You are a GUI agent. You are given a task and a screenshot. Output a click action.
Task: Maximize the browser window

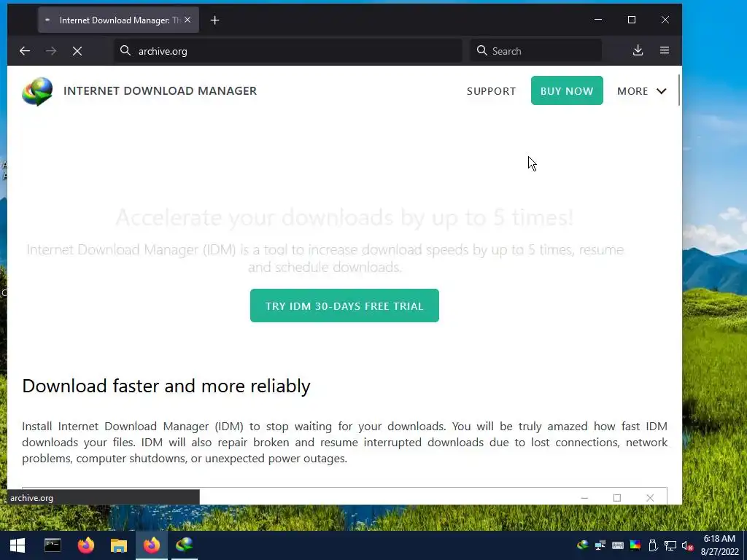632,20
